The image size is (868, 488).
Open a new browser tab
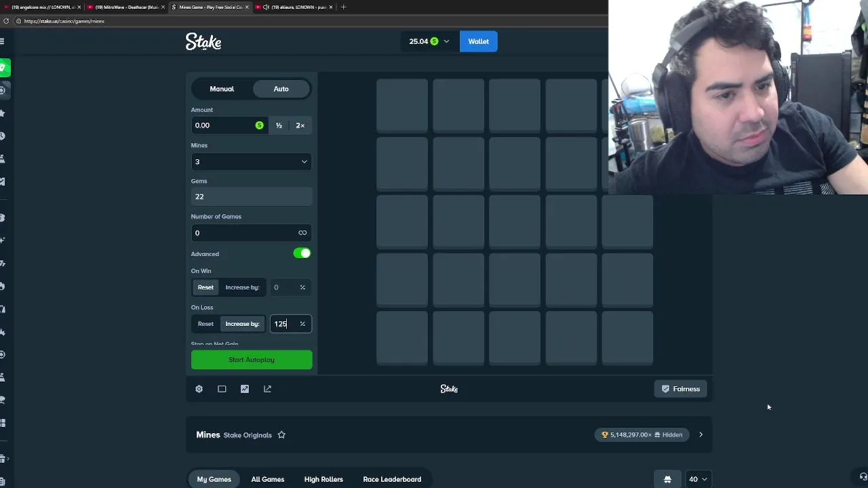(x=343, y=7)
